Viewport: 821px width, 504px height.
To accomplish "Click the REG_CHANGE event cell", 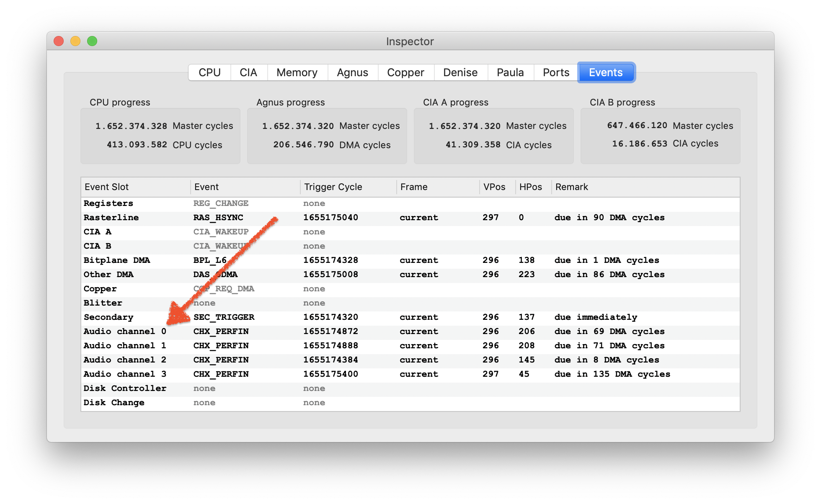I will [x=221, y=203].
